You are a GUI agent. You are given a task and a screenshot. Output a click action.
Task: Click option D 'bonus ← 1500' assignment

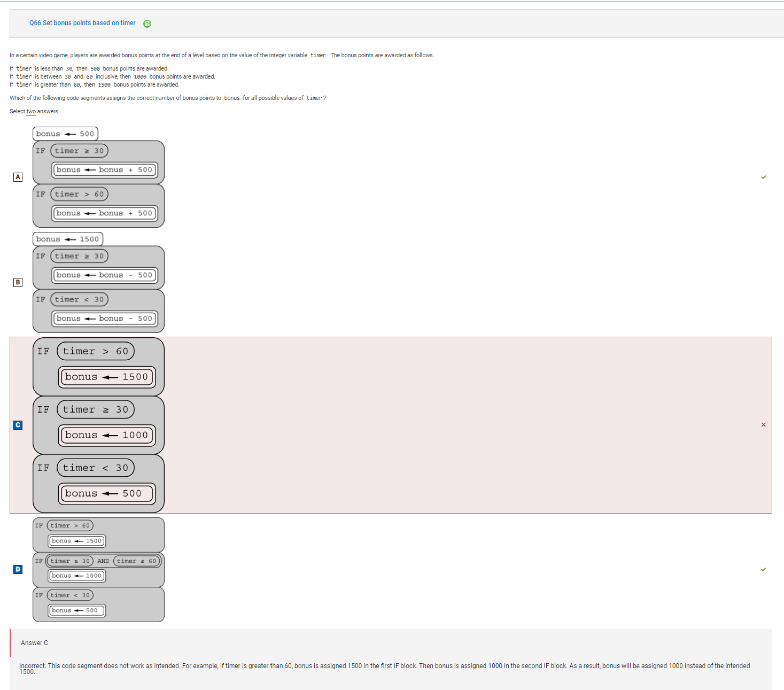click(x=76, y=541)
